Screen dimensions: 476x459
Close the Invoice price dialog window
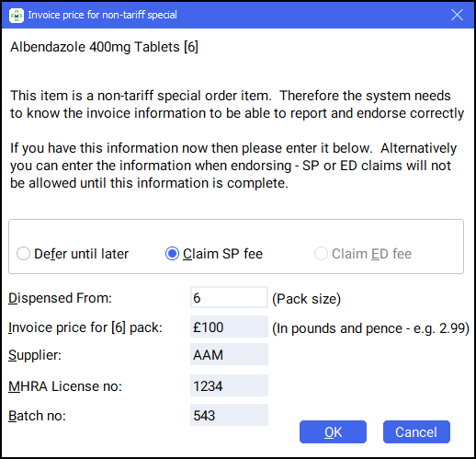coord(457,15)
